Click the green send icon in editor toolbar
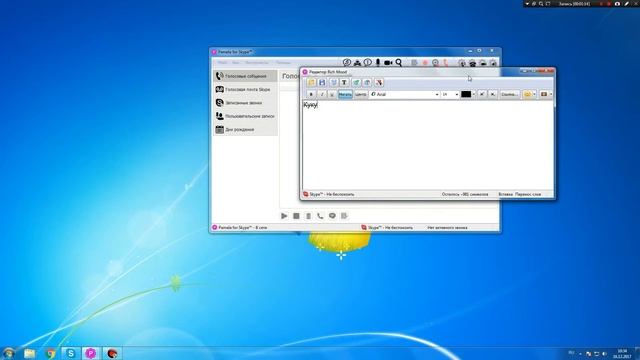640x360 pixels. 356,82
